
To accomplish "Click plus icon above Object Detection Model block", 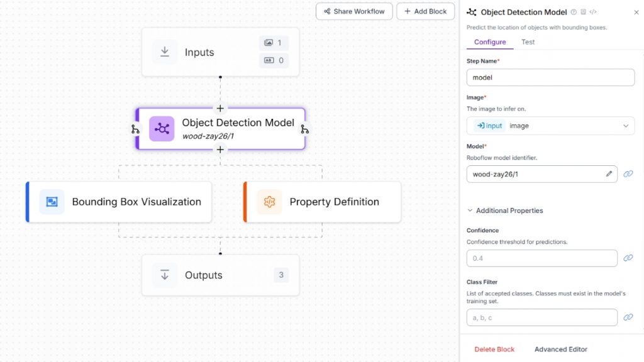I will pos(220,108).
